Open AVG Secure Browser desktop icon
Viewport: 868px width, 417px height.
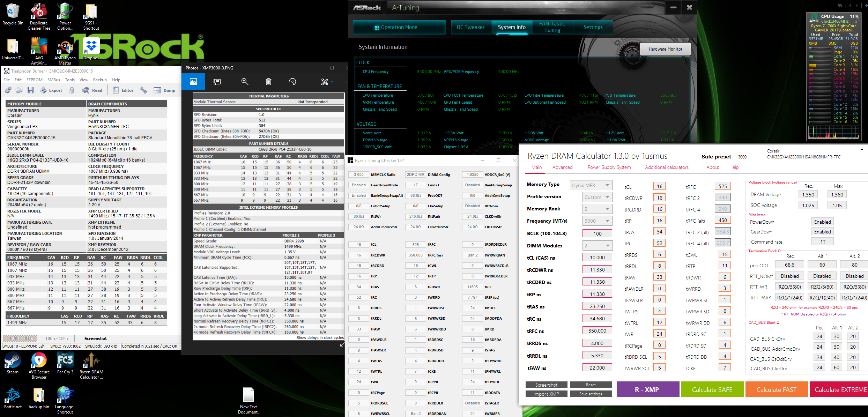39,366
